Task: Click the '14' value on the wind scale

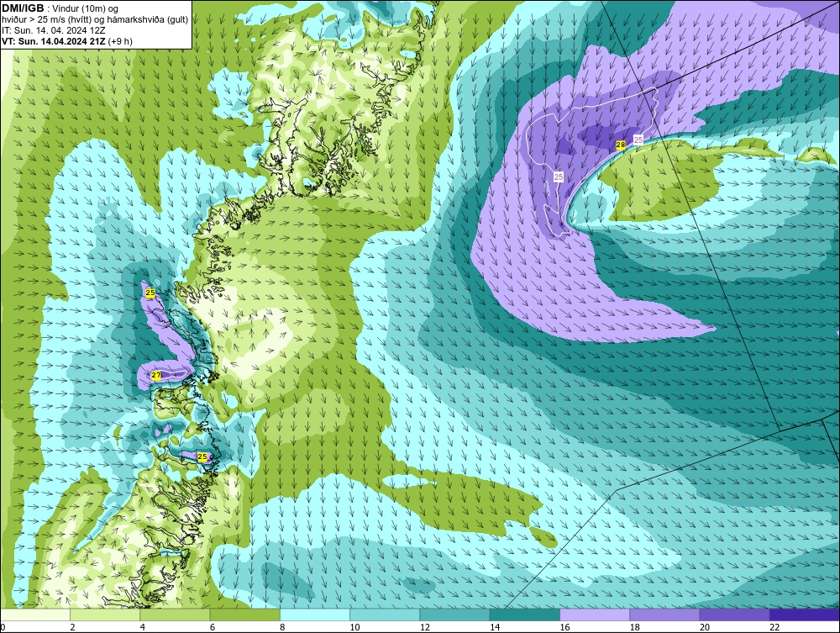Action: pyautogui.click(x=495, y=628)
